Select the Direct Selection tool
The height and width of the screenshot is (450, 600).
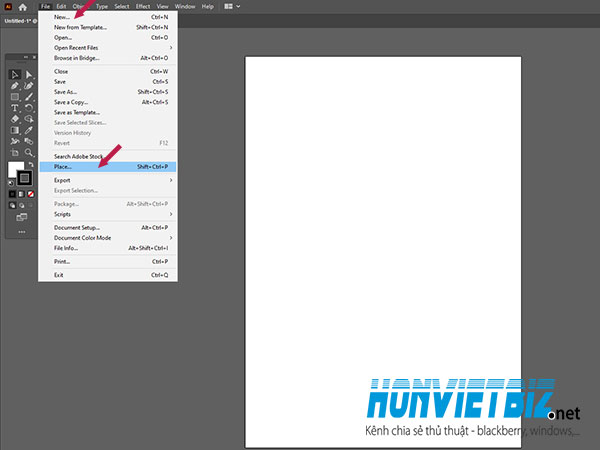point(29,74)
